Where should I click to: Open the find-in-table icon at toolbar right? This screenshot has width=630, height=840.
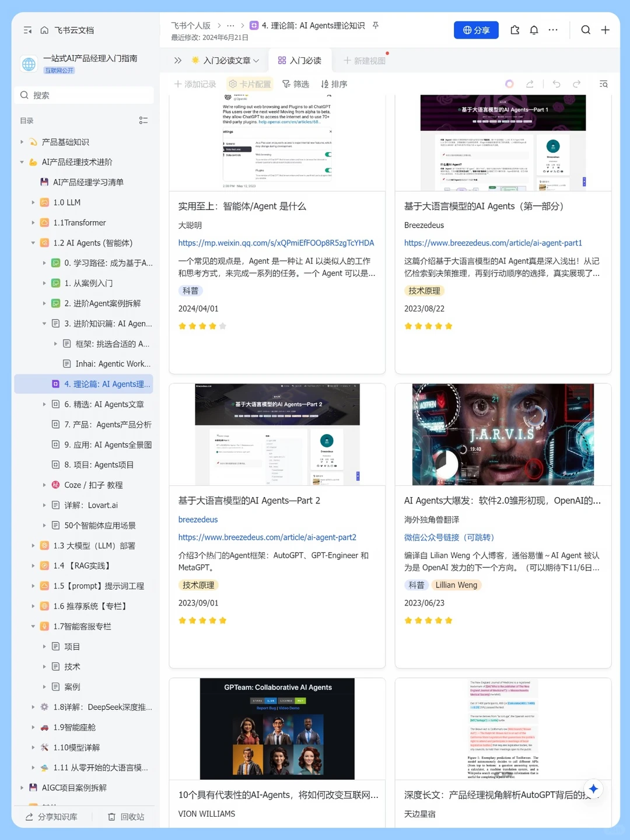[x=604, y=84]
